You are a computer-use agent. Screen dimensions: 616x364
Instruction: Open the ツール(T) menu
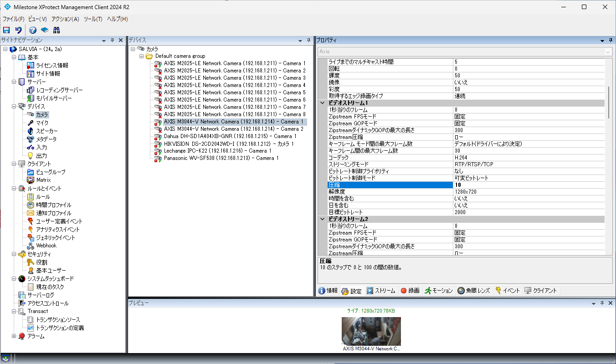93,19
